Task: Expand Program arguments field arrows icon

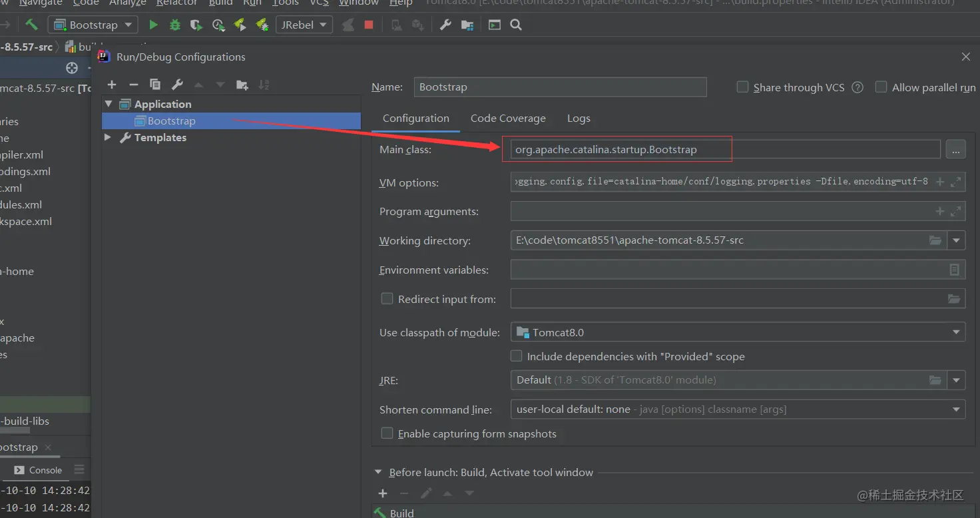Action: click(956, 211)
